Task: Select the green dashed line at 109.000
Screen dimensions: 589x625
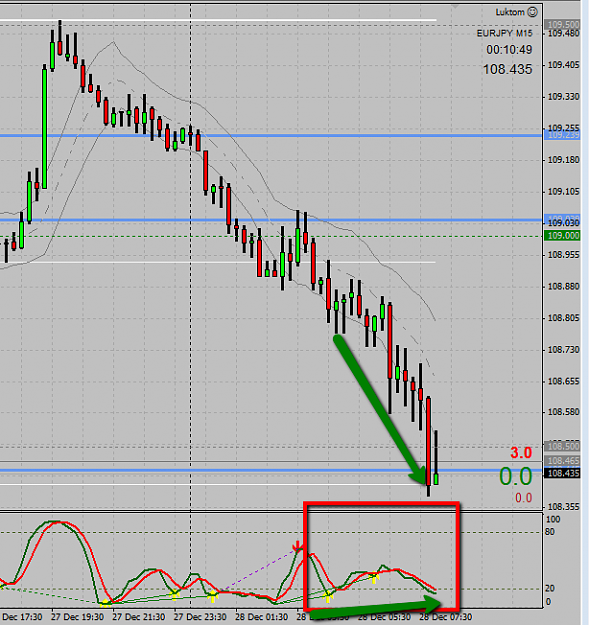Action: 271,236
